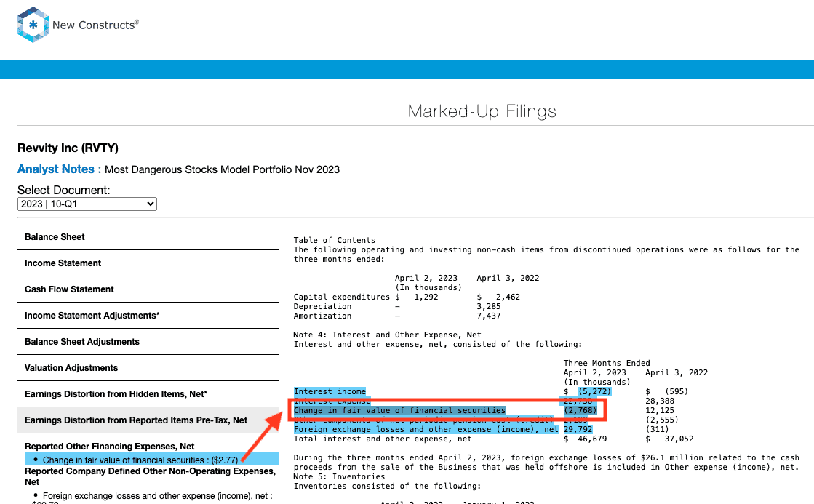Click the value $ 46,679
The width and height of the screenshot is (814, 504).
coord(585,439)
